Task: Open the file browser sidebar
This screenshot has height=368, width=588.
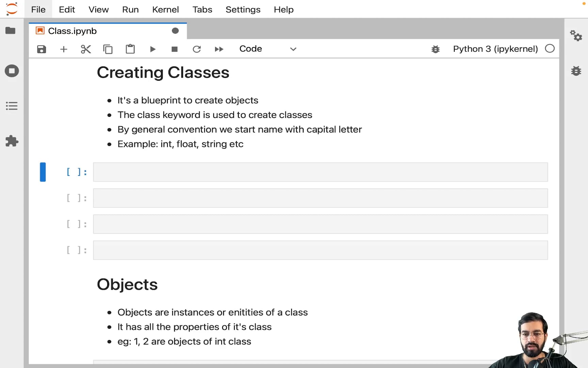Action: pyautogui.click(x=11, y=31)
